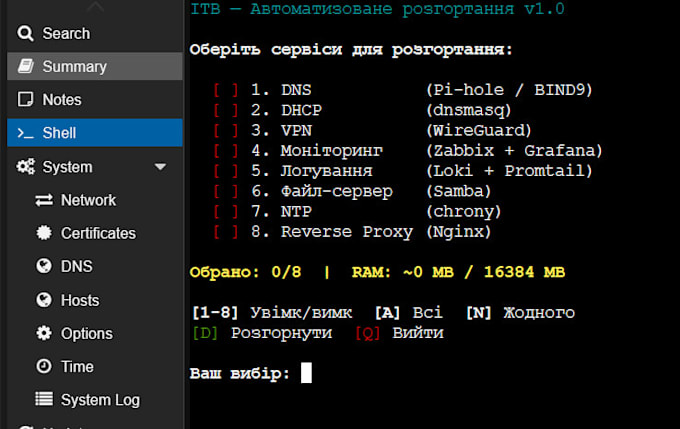
Task: Click the Time clock icon
Action: pos(44,366)
